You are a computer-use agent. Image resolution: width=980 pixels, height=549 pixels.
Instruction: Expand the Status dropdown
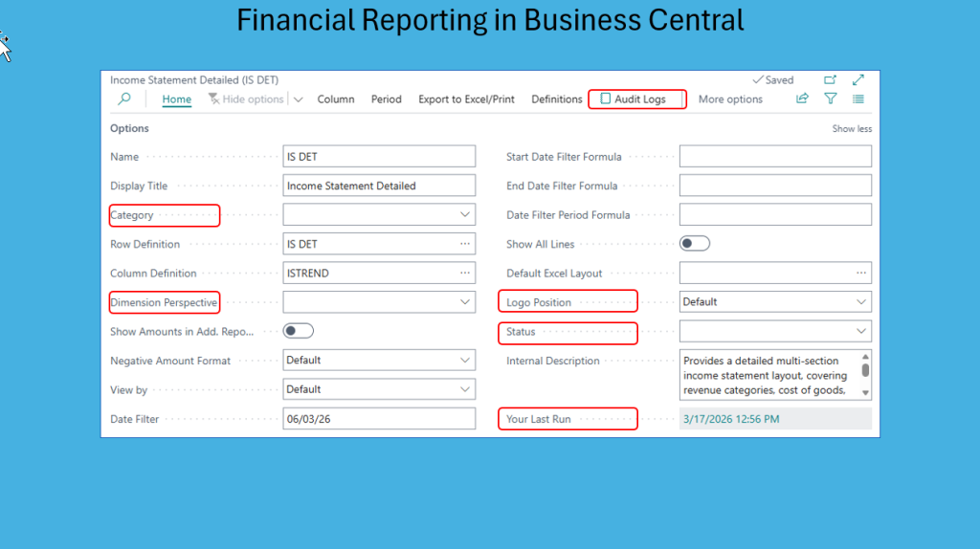click(x=860, y=331)
